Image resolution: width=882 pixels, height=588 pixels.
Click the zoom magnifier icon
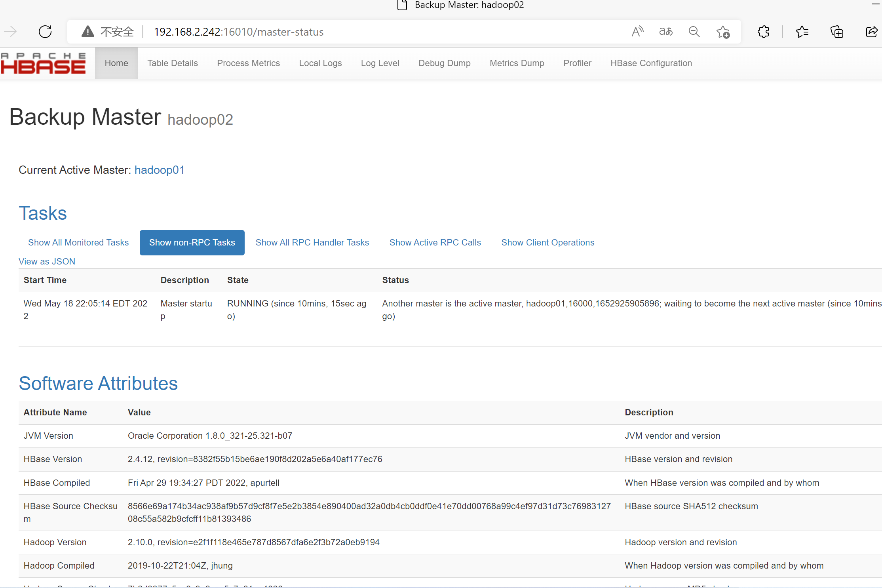(694, 32)
